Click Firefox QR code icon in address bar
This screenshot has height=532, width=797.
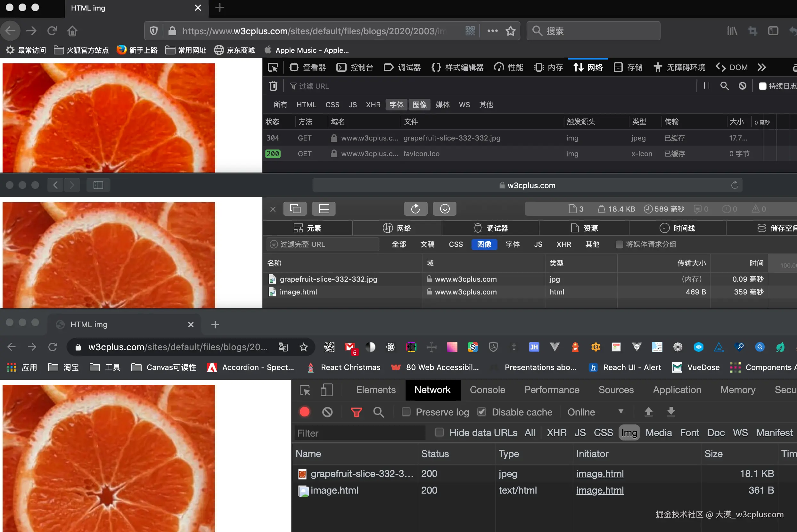pos(470,31)
